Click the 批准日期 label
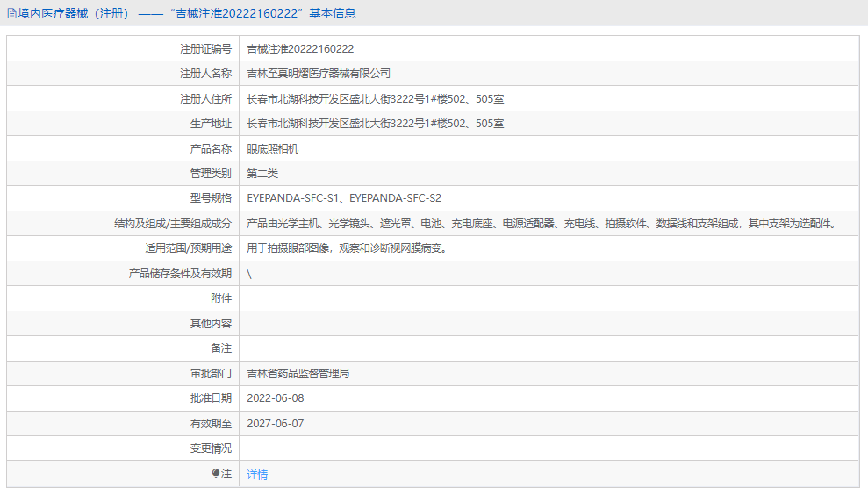 [211, 398]
